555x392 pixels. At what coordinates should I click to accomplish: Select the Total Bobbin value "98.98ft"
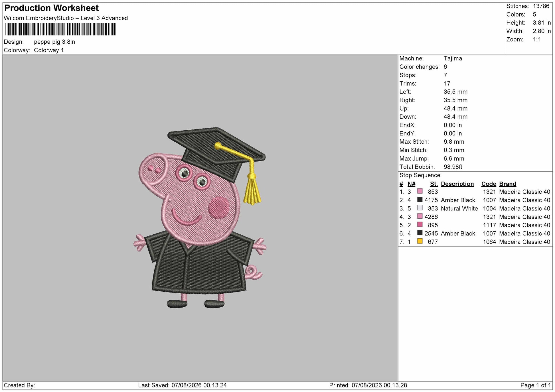click(453, 167)
